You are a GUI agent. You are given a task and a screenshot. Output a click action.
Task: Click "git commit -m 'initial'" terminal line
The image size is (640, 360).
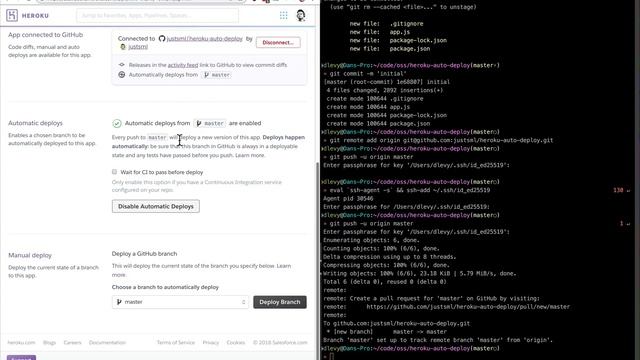coord(368,73)
